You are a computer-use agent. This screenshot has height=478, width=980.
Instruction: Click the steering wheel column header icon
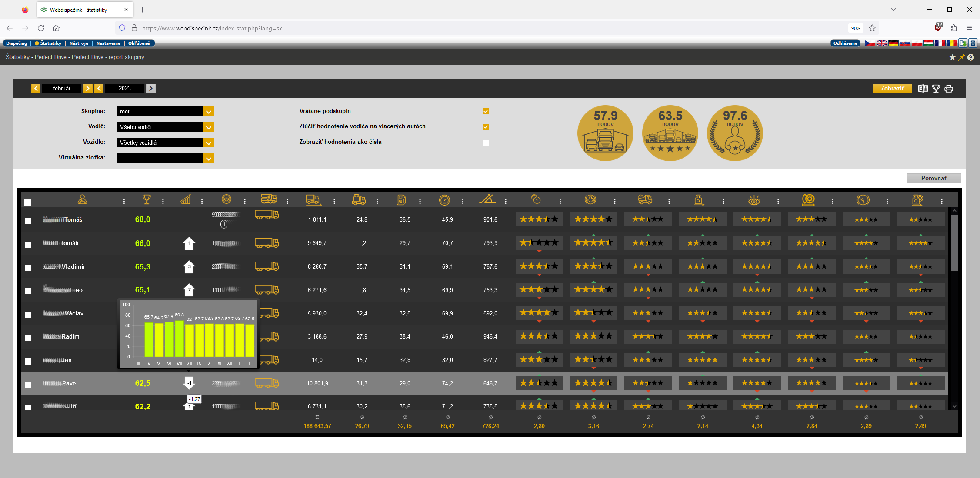coord(226,199)
